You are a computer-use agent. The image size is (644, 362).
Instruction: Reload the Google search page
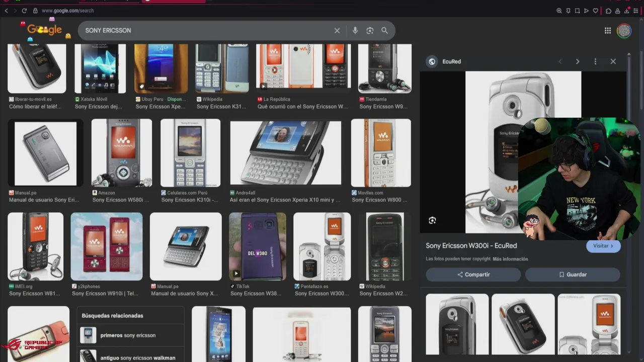coord(24,11)
